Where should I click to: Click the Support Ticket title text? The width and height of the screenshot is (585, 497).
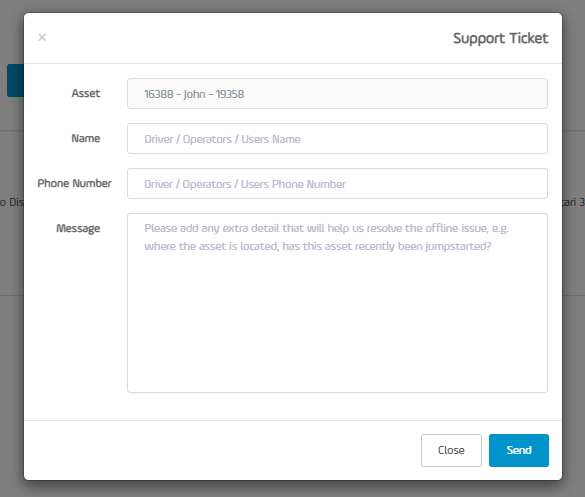point(500,38)
